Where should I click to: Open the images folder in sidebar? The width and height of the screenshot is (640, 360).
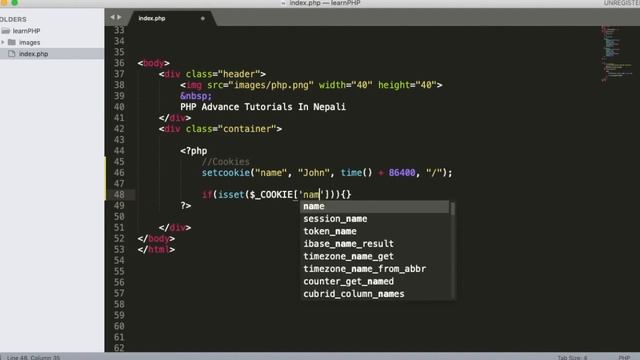tap(29, 42)
